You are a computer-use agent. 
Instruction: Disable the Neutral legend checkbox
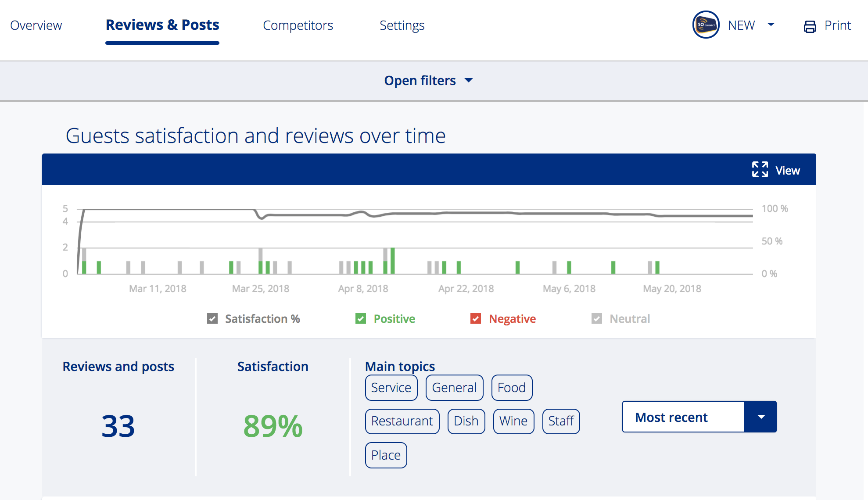[597, 318]
